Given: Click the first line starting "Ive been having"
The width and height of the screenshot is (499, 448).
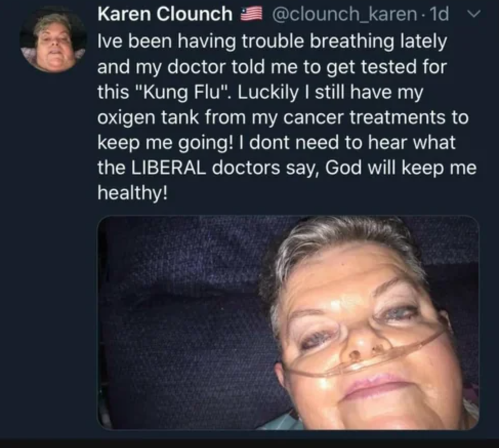Looking at the screenshot, I should [x=272, y=42].
